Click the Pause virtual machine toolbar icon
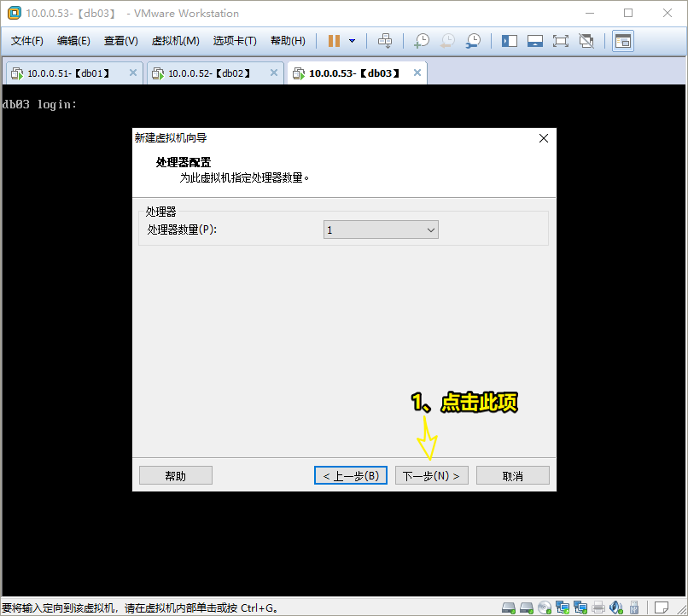The image size is (688, 616). (x=334, y=41)
